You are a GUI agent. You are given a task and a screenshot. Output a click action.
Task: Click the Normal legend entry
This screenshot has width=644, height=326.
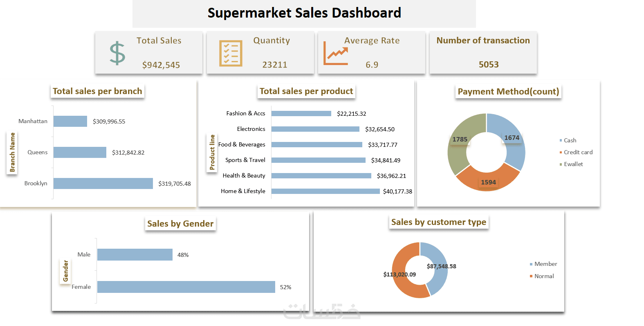point(544,276)
